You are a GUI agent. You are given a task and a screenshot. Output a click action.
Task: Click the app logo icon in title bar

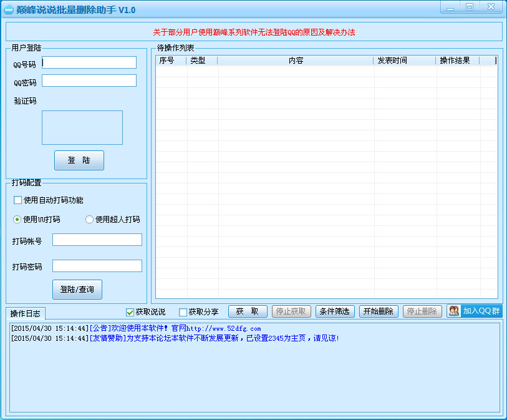(x=9, y=10)
